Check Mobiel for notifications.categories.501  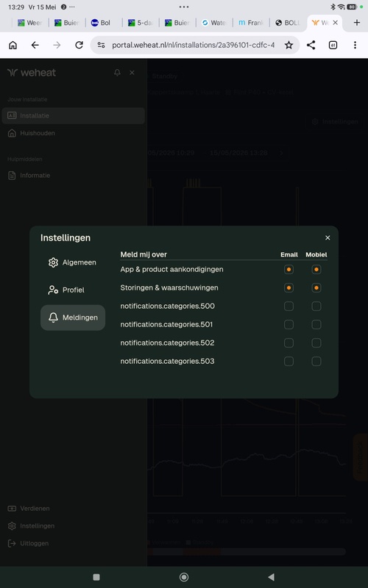pos(316,324)
